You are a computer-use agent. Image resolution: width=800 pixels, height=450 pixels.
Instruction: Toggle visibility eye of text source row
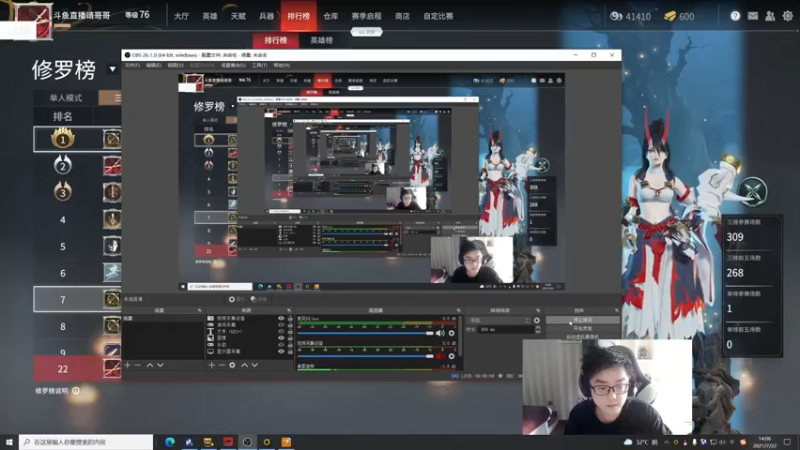pos(281,332)
